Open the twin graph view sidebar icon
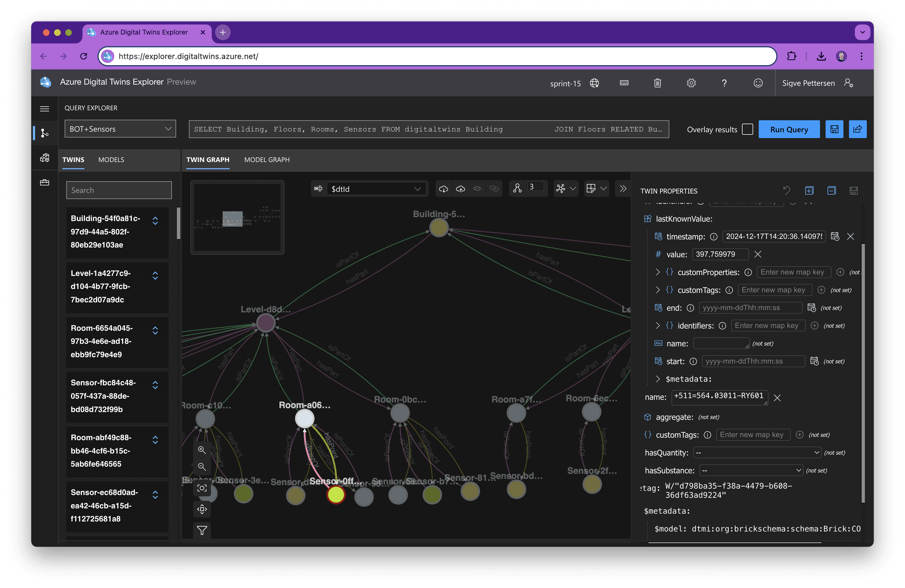This screenshot has height=588, width=905. point(45,133)
